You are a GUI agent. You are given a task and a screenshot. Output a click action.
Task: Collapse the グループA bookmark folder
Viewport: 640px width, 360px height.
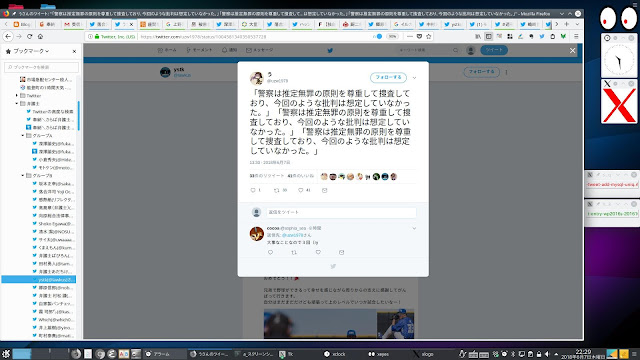(23, 136)
